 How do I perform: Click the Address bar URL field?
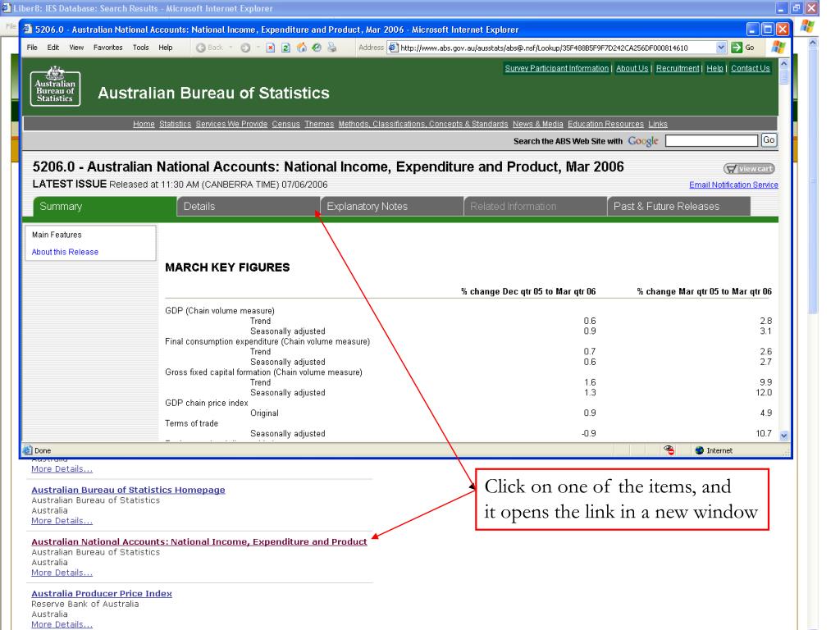[557, 48]
